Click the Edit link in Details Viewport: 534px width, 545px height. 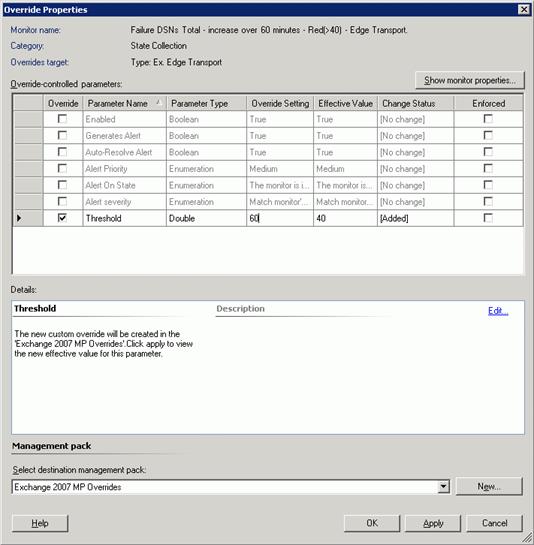[x=498, y=310]
